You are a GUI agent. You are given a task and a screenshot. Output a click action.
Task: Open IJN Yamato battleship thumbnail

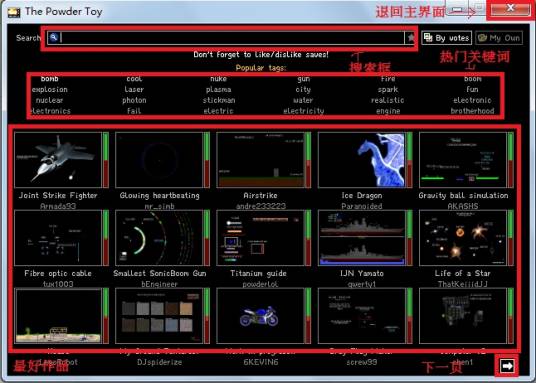pyautogui.click(x=362, y=238)
